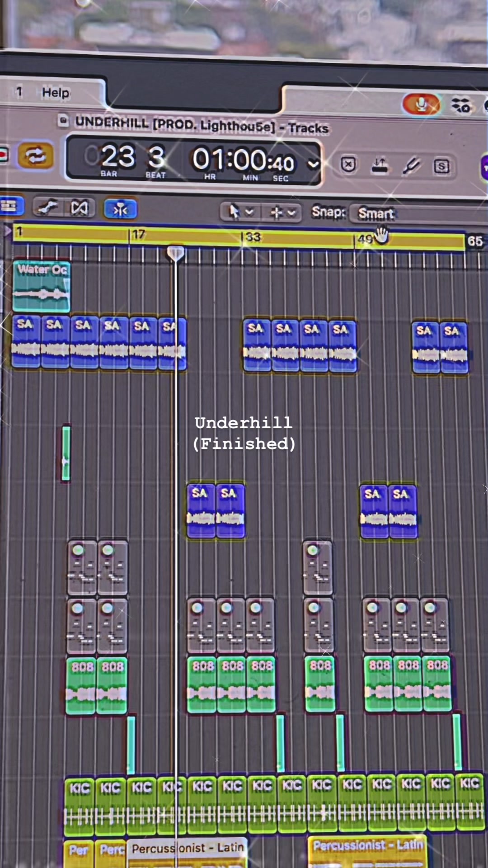Select the 808 region standing alone
Image resolution: width=488 pixels, height=868 pixels.
pyautogui.click(x=320, y=684)
